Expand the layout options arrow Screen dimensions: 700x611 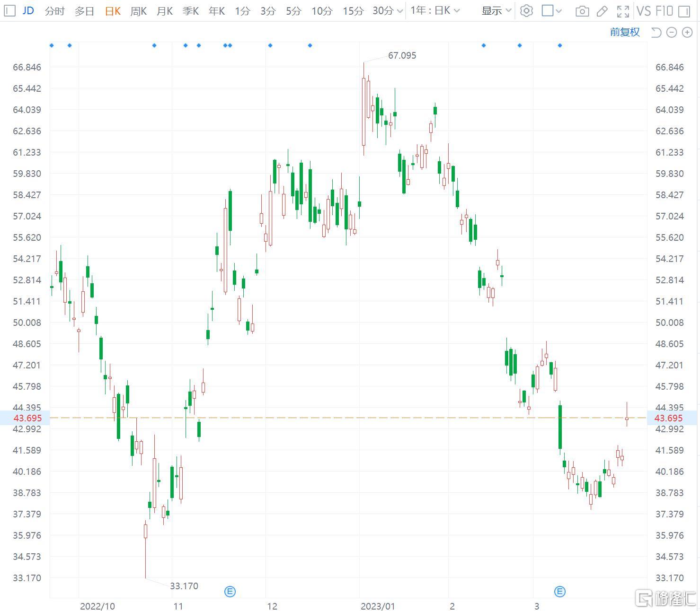[x=558, y=11]
